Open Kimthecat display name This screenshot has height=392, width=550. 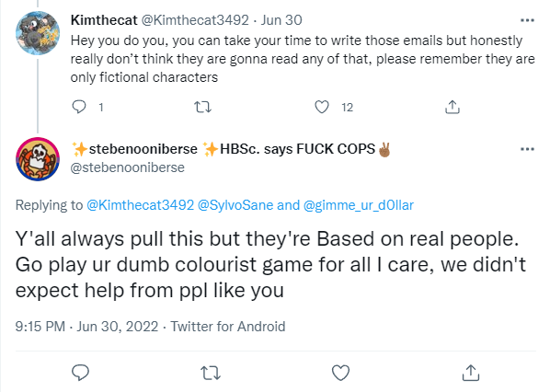point(104,20)
